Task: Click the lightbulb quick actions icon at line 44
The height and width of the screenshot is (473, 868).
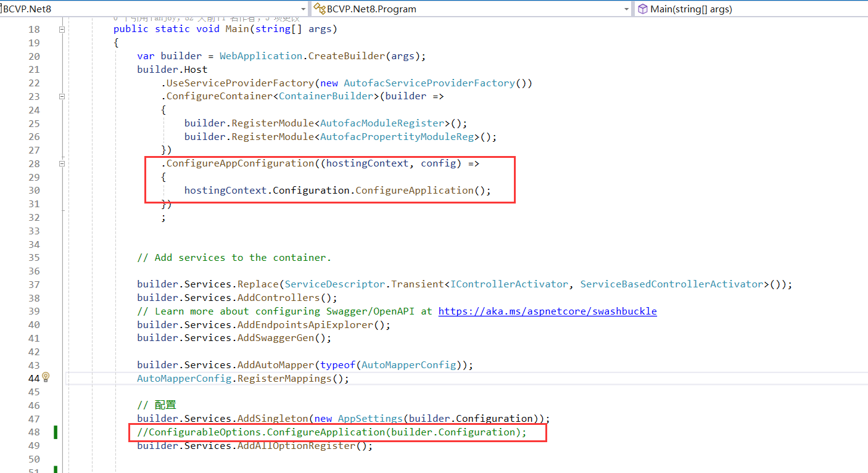Action: (45, 377)
